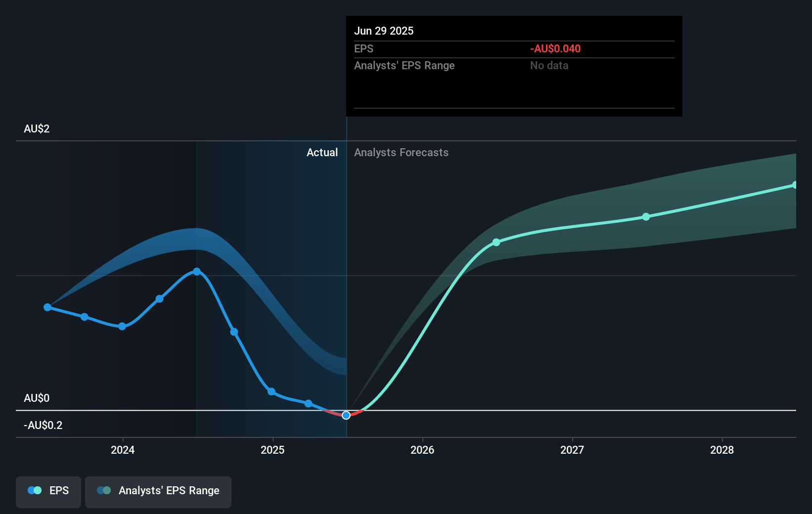Click the Analysts' EPS Range legend icon
This screenshot has height=514, width=812.
(x=103, y=490)
